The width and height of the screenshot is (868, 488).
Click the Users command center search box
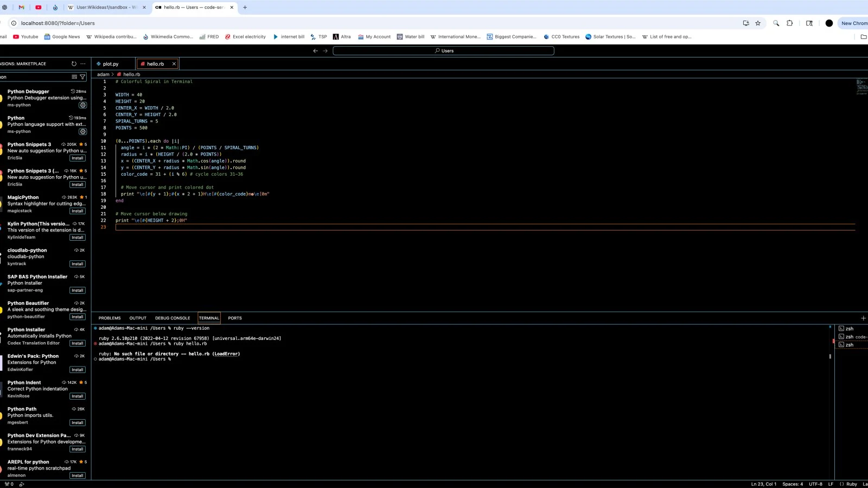click(x=443, y=50)
